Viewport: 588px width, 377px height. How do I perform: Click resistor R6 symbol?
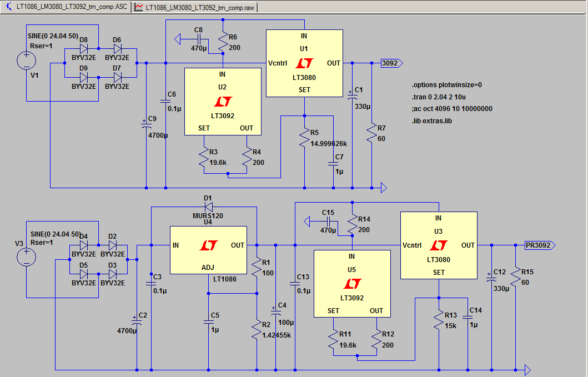(223, 42)
